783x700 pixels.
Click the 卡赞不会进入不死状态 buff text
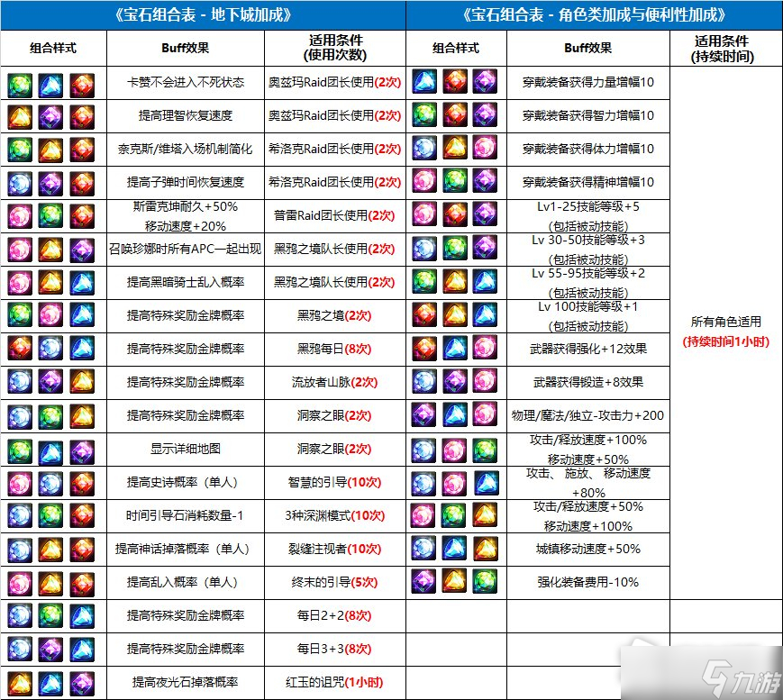coord(186,82)
